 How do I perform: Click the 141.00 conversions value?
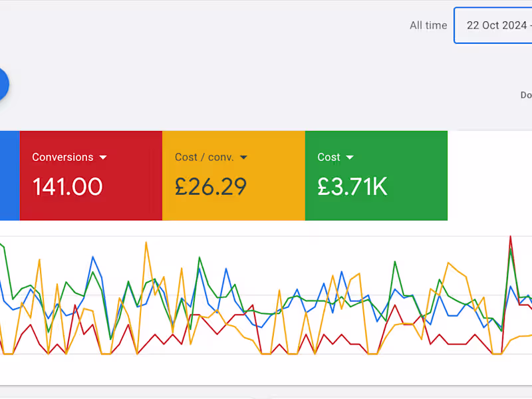click(x=67, y=187)
